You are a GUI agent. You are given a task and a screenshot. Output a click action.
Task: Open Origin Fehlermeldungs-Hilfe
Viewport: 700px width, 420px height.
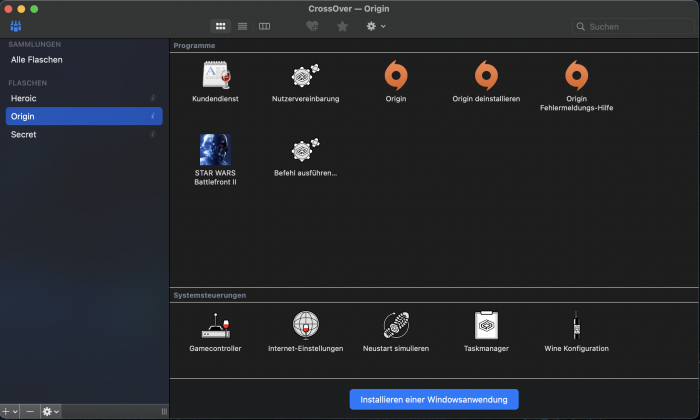click(576, 76)
